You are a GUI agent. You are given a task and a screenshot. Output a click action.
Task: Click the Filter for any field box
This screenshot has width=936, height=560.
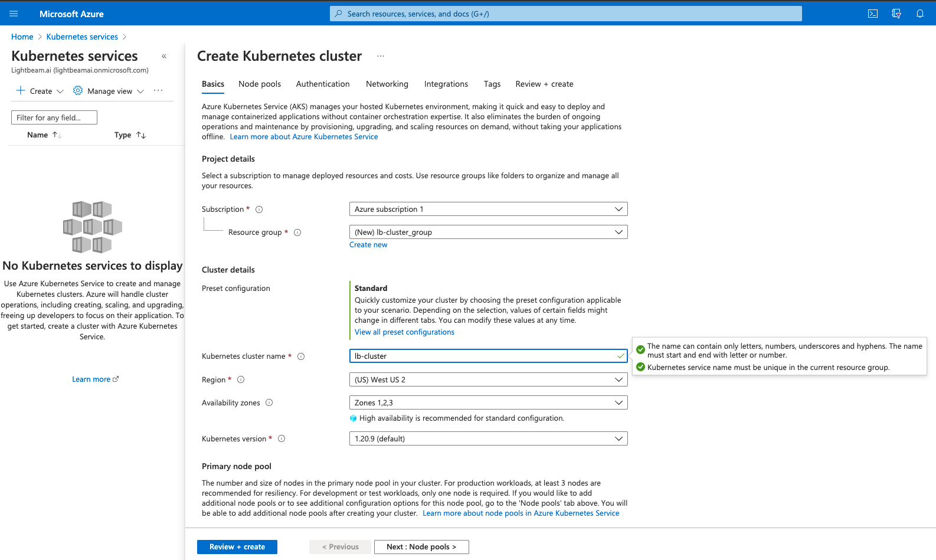point(54,117)
